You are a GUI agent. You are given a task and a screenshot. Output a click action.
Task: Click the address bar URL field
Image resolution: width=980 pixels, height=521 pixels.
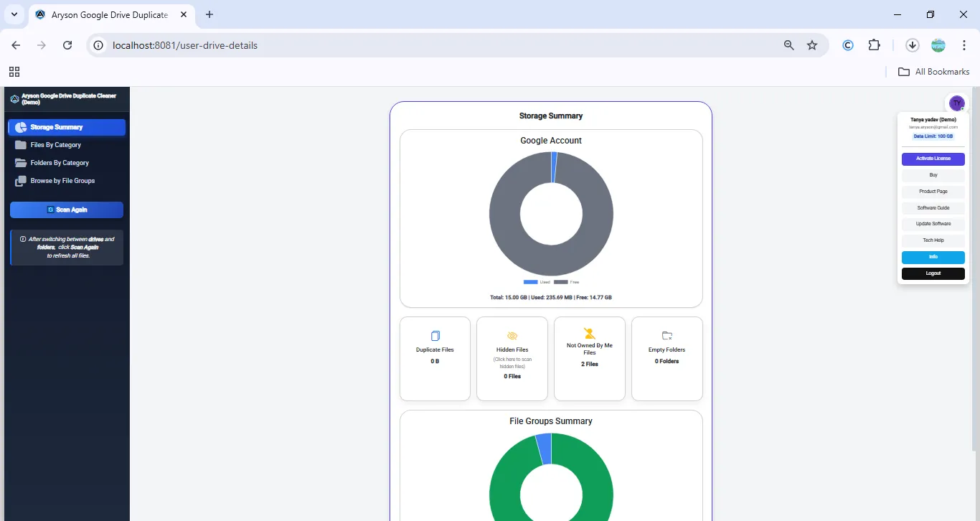(x=430, y=45)
